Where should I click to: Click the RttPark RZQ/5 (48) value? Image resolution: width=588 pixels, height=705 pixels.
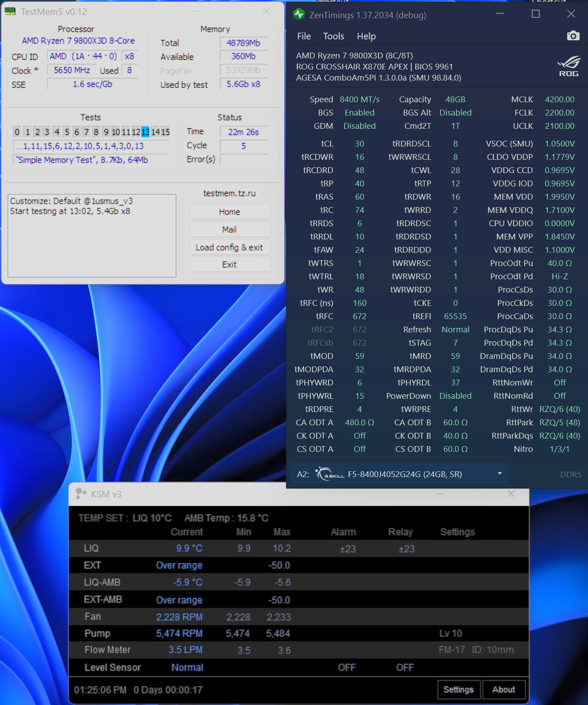560,423
